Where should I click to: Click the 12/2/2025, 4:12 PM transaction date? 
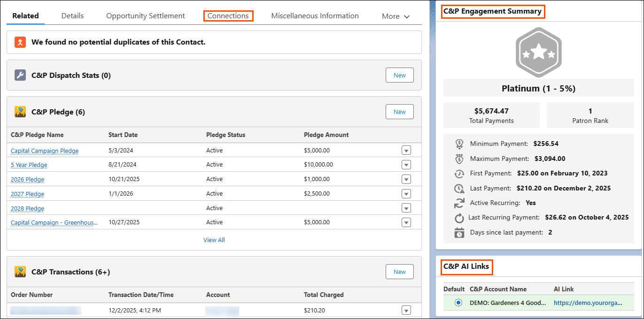[x=135, y=310]
